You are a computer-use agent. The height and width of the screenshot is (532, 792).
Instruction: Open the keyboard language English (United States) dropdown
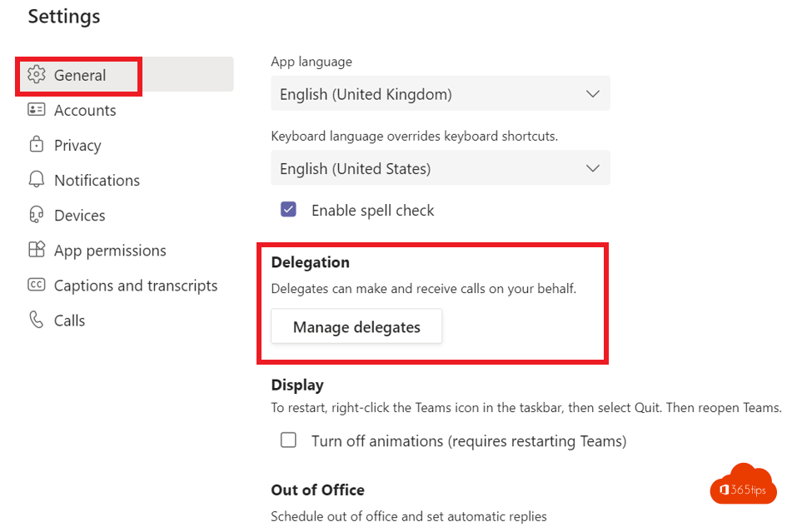click(x=441, y=167)
